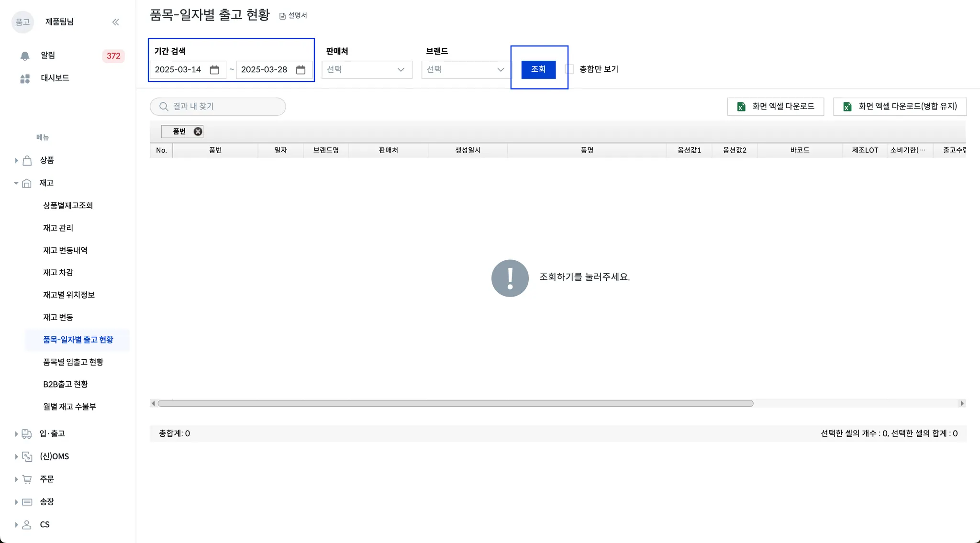Enable the 총합만 보기 checkbox
980x543 pixels.
point(570,69)
